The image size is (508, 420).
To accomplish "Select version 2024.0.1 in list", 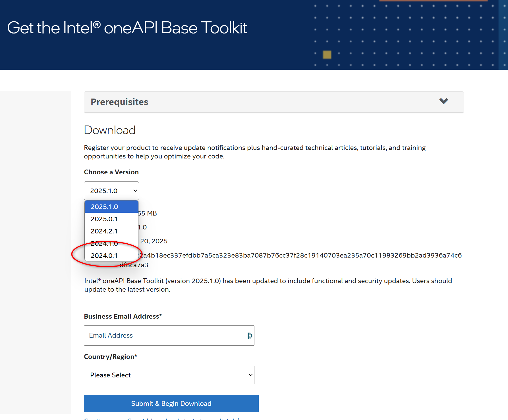I will tap(111, 256).
